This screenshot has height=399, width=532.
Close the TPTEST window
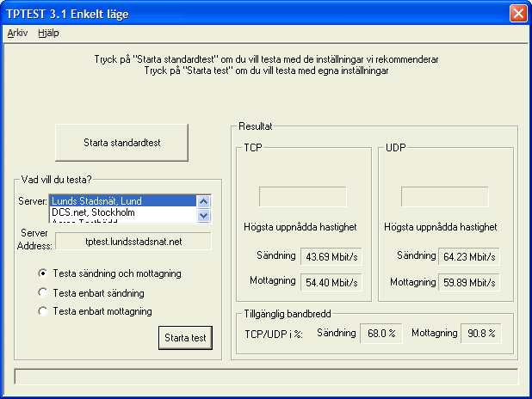pos(518,14)
